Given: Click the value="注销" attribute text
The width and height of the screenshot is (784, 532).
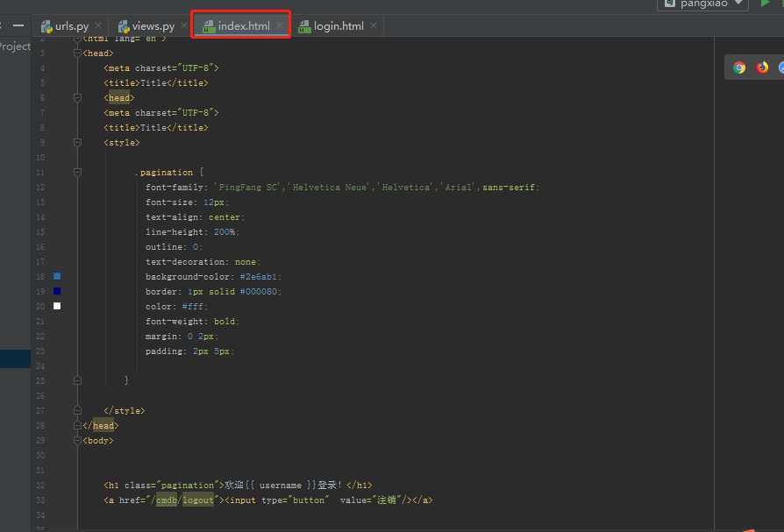Looking at the screenshot, I should 372,500.
